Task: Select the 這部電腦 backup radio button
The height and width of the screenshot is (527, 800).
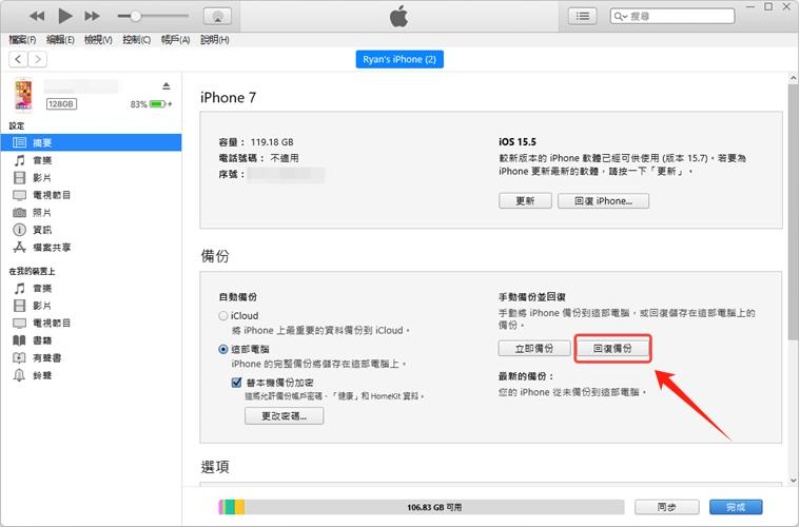Action: coord(223,349)
